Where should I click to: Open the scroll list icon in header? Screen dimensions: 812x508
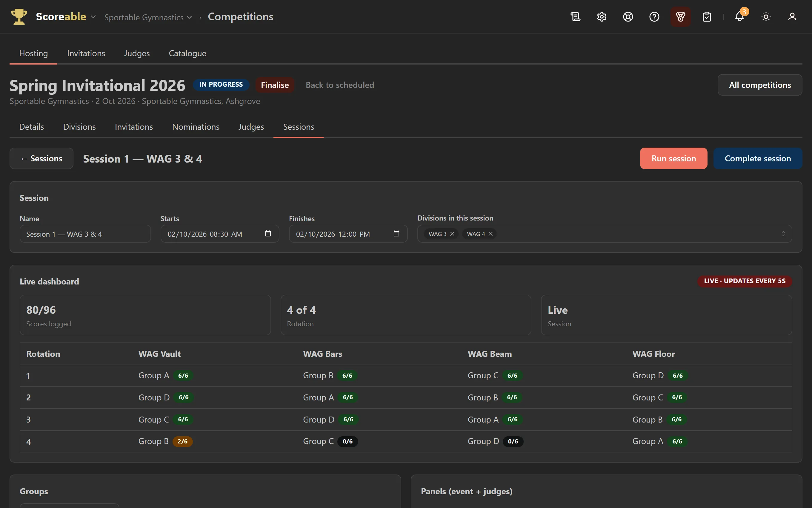[x=576, y=17]
